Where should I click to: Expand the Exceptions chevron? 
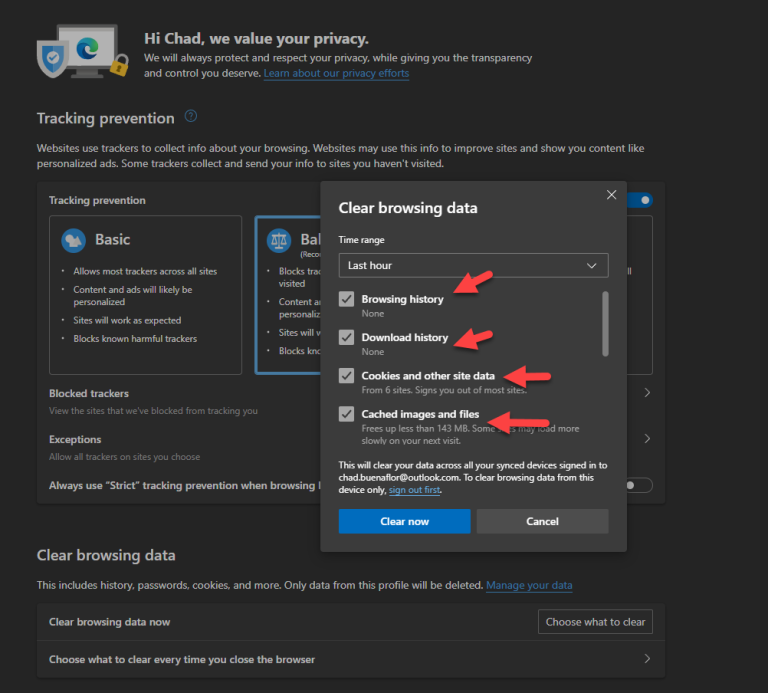(x=647, y=438)
